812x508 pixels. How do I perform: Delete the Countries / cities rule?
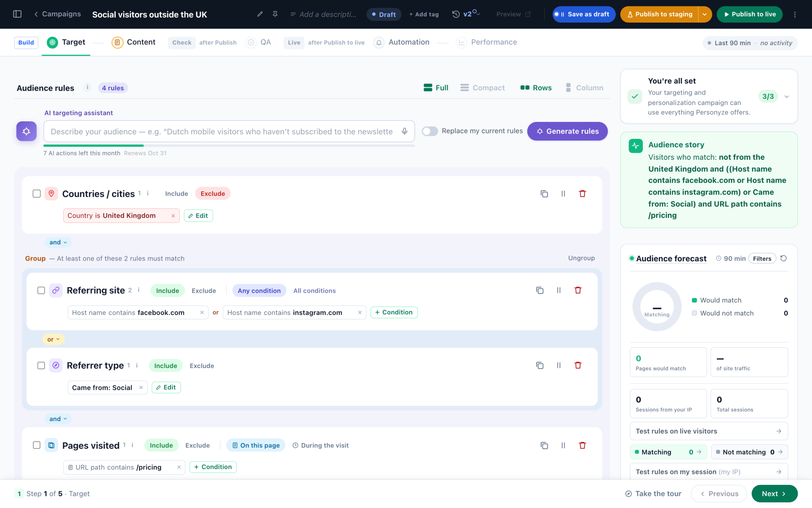click(582, 194)
